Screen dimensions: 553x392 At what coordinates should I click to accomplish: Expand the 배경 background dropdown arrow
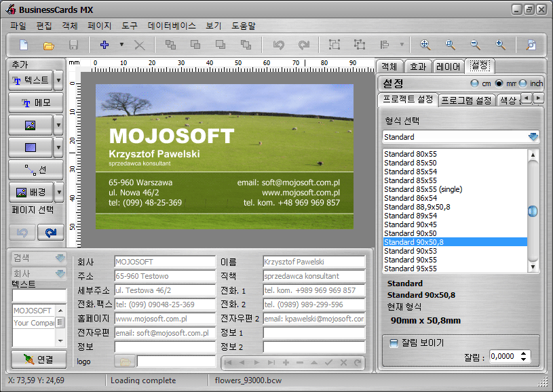coord(59,192)
